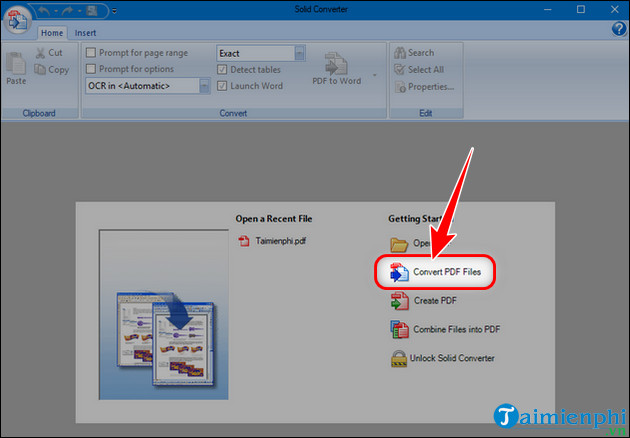
Task: Click the Open a Recent File heading
Action: tap(274, 219)
